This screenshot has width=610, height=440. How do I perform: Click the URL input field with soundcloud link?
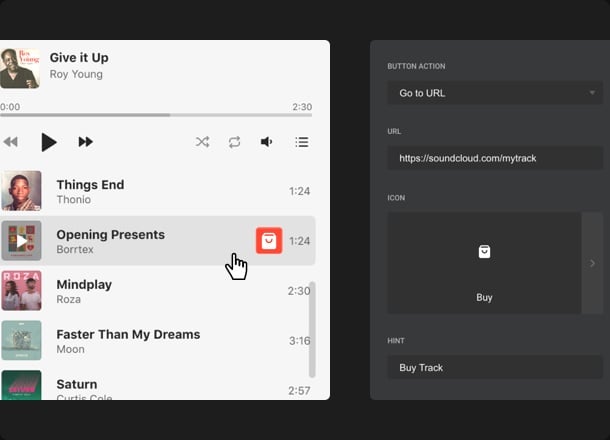pos(495,158)
